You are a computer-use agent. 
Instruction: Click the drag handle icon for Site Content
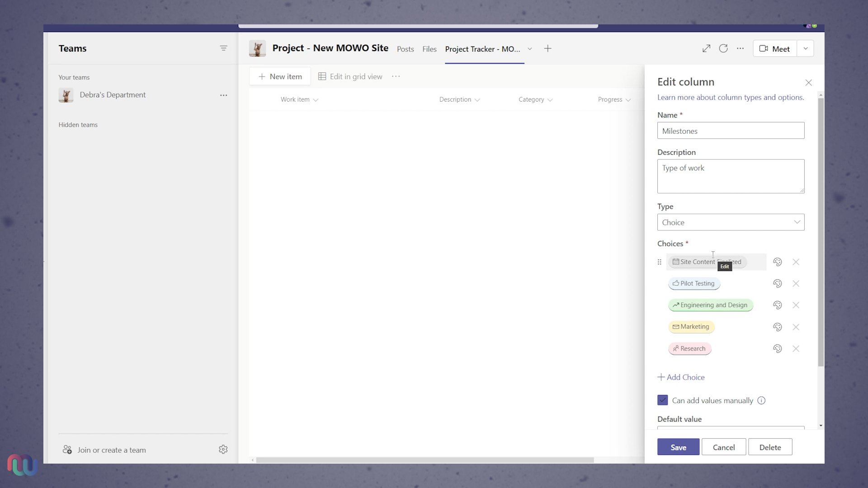coord(660,262)
